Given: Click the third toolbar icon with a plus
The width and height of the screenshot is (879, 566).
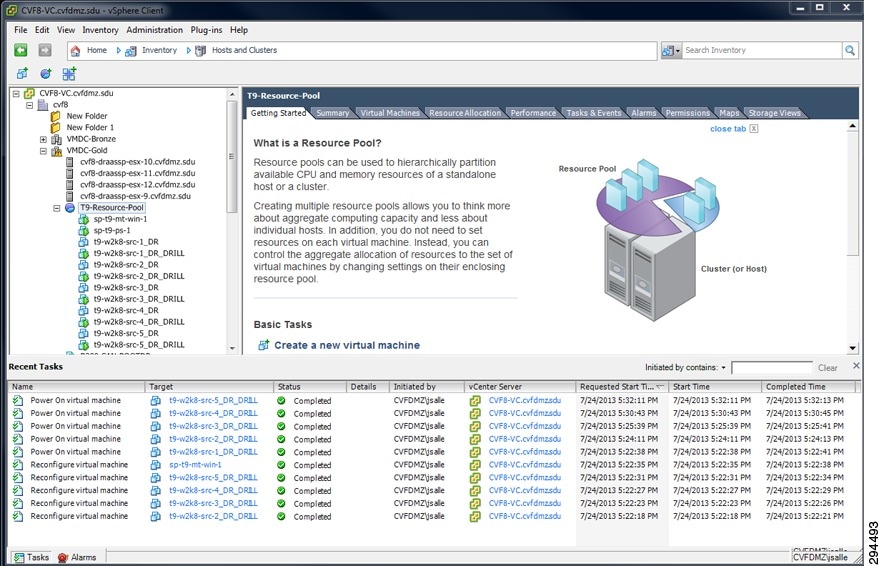Looking at the screenshot, I should pos(69,73).
